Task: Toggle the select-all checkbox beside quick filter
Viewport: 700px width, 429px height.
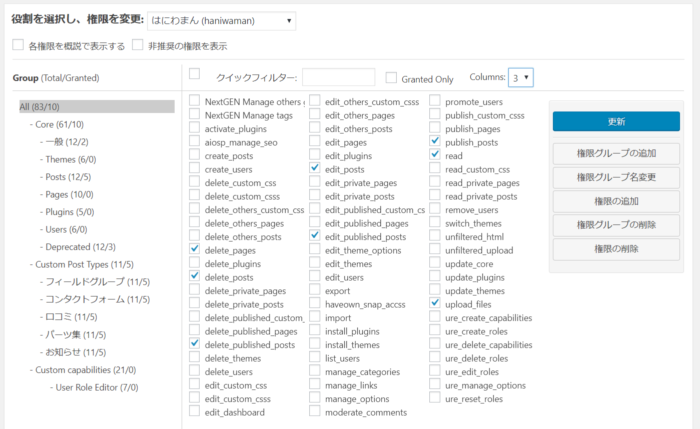Action: tap(194, 73)
